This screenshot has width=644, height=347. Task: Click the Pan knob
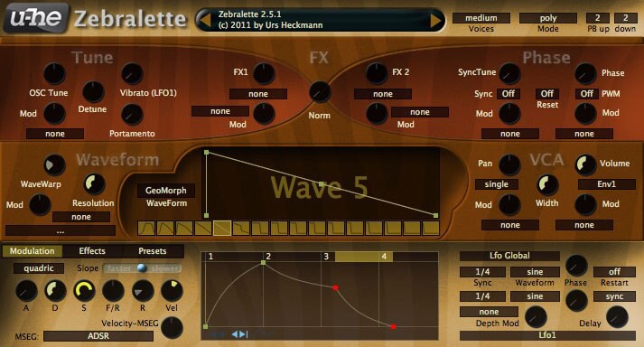pos(509,164)
